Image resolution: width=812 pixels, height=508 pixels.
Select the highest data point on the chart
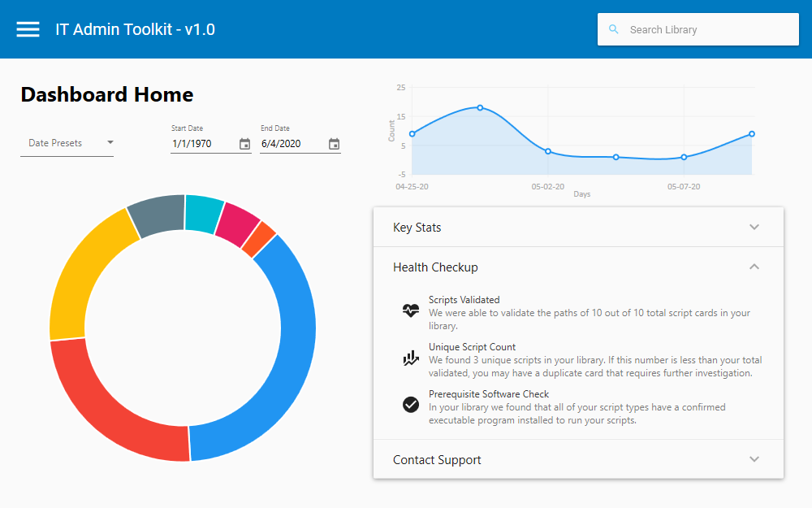coord(481,106)
